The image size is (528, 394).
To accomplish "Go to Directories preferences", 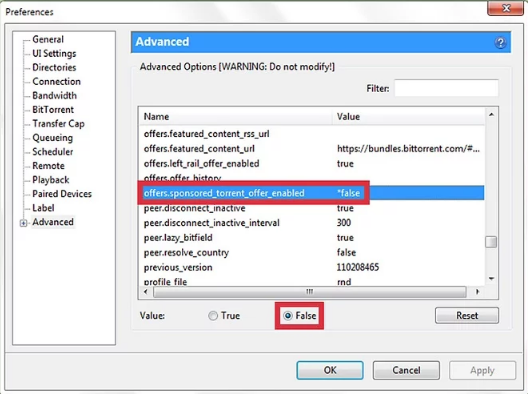I will click(x=54, y=67).
